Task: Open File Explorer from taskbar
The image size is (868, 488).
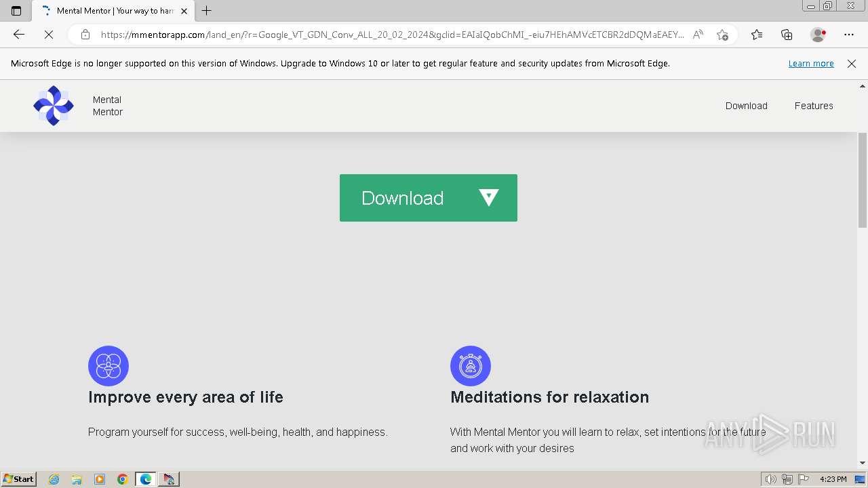Action: [x=77, y=479]
